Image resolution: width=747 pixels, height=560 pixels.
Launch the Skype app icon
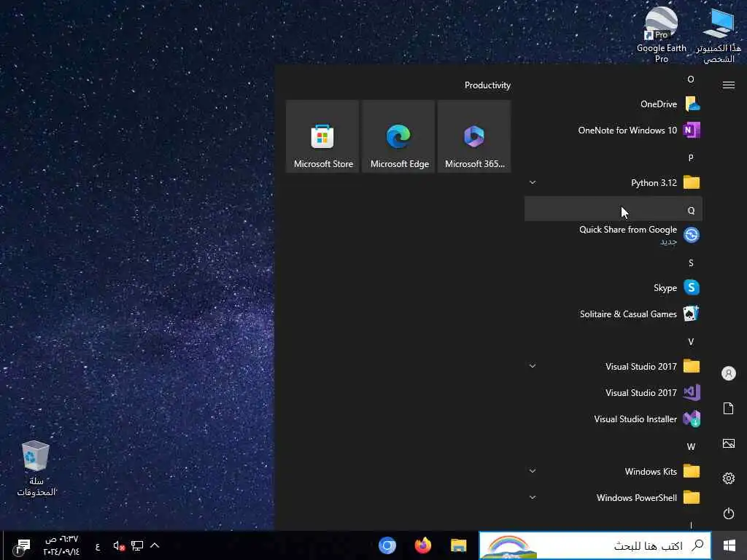(x=692, y=287)
